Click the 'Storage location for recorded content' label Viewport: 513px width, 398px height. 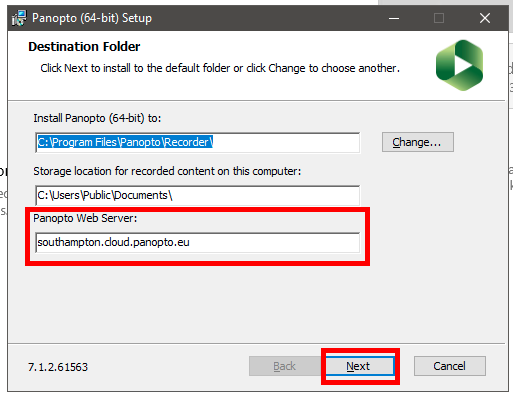(167, 171)
